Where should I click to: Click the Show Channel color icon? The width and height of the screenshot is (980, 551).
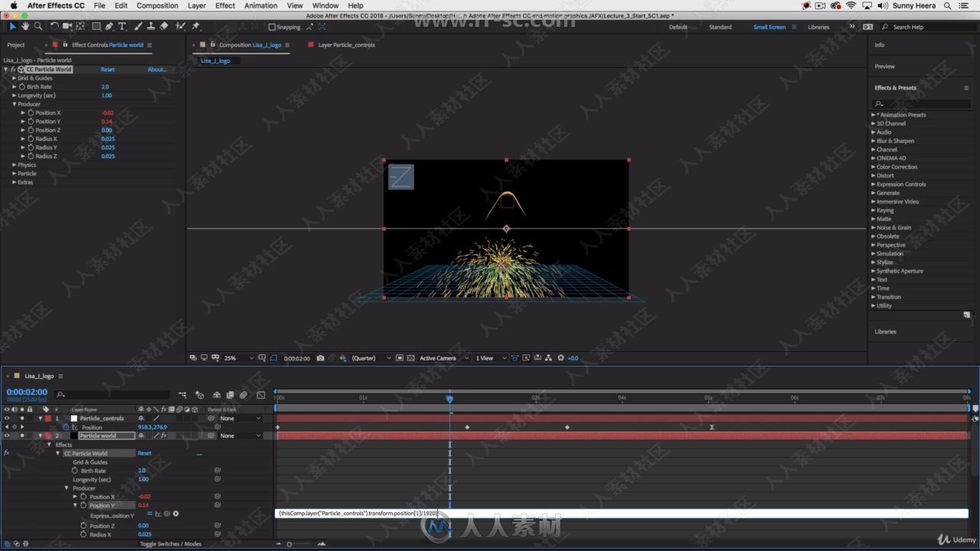click(342, 358)
